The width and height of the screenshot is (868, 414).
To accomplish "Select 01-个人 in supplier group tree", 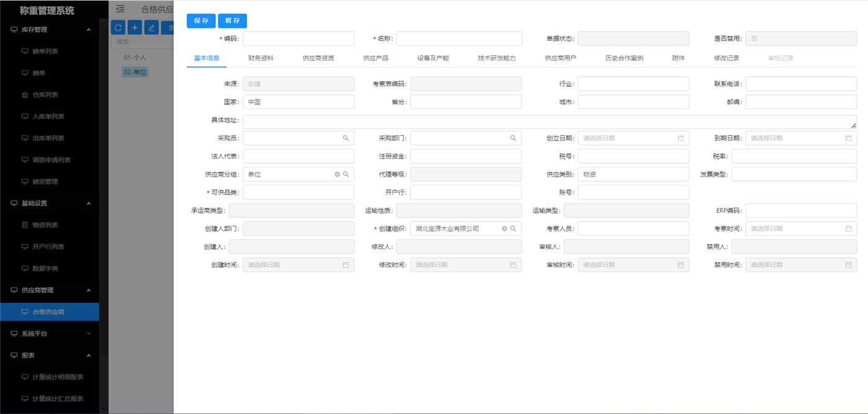I will pyautogui.click(x=135, y=57).
